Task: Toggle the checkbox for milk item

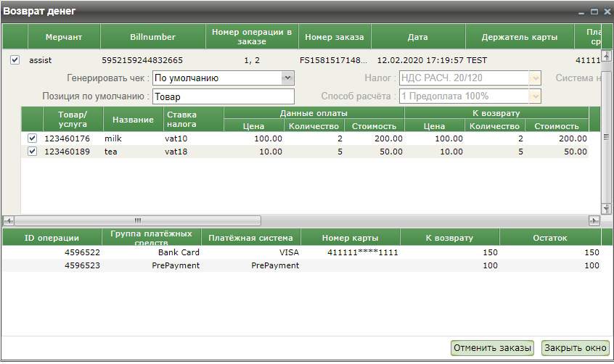Action: point(32,138)
